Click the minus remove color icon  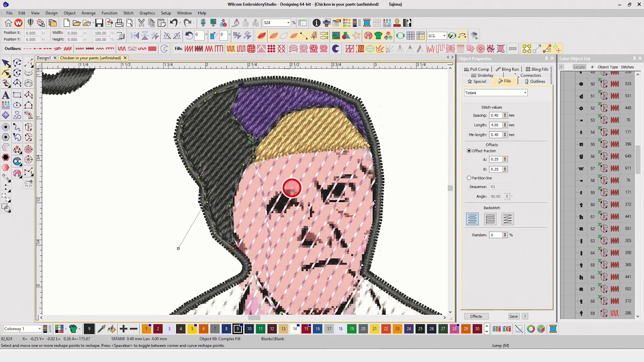[x=133, y=329]
